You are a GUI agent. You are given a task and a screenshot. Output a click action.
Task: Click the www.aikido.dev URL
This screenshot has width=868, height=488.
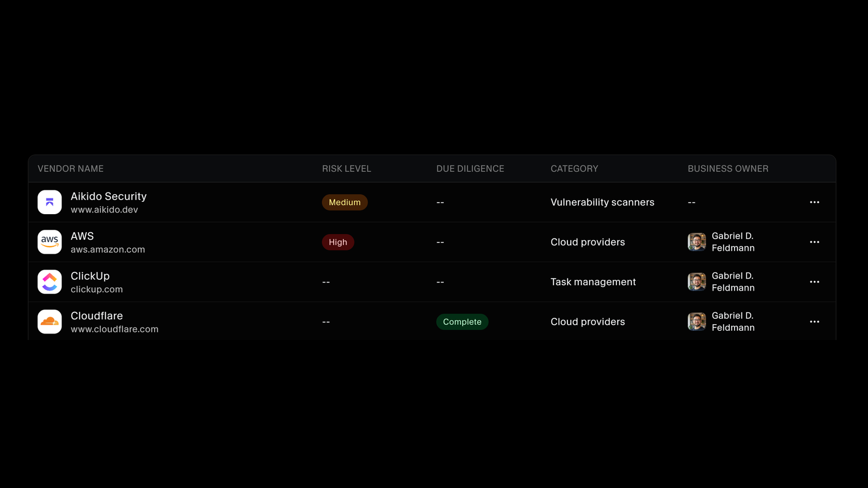pos(104,210)
